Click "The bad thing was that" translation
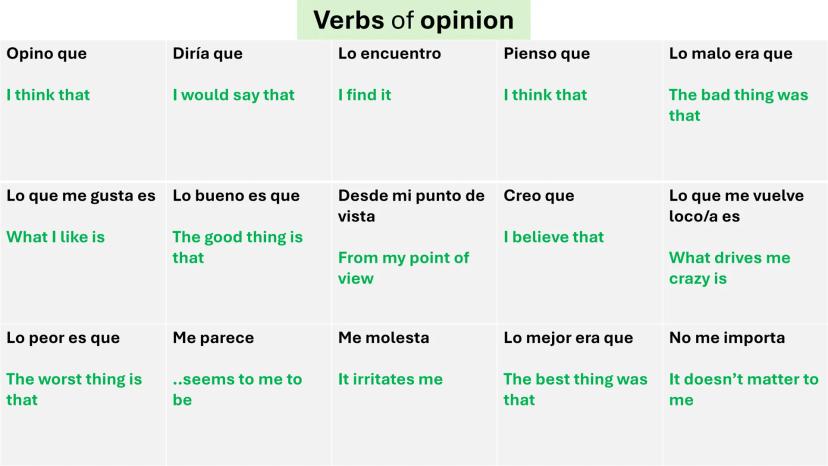Image resolution: width=828 pixels, height=466 pixels. (738, 105)
